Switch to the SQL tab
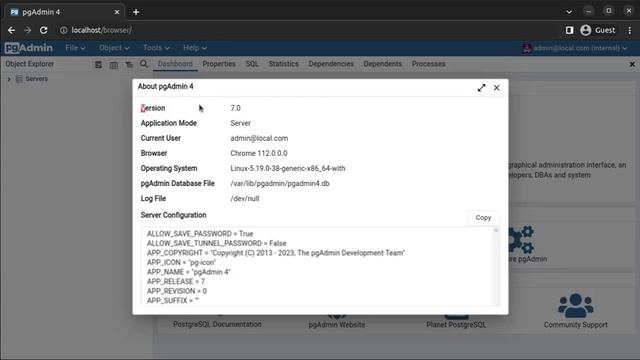Image resolution: width=640 pixels, height=360 pixels. click(252, 64)
